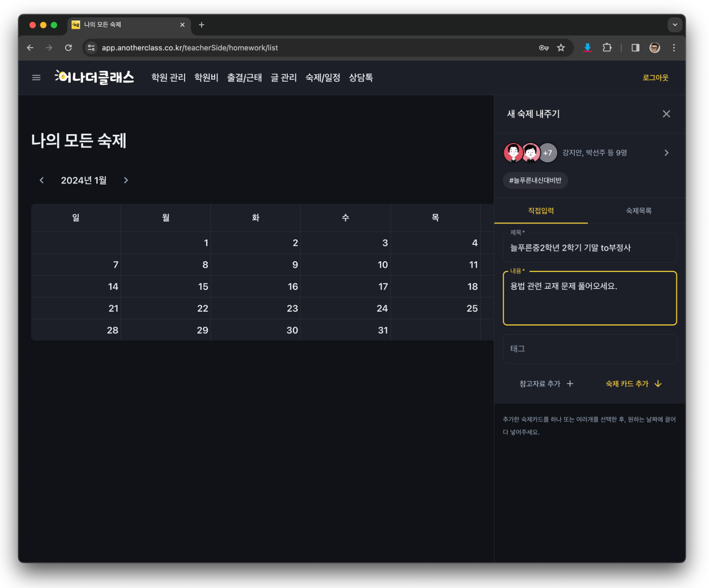Click the 강지안, 박선주 등 9명 text

tap(594, 153)
